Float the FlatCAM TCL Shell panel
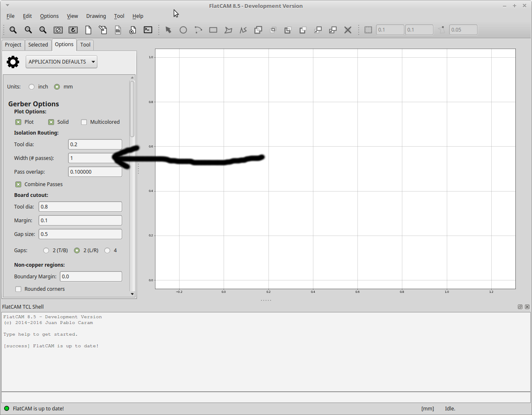532x415 pixels. point(520,307)
